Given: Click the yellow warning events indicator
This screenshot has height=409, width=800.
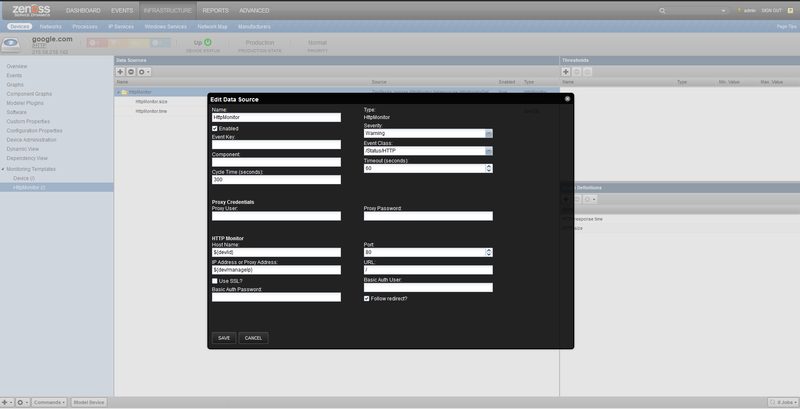Looking at the screenshot, I should (139, 43).
